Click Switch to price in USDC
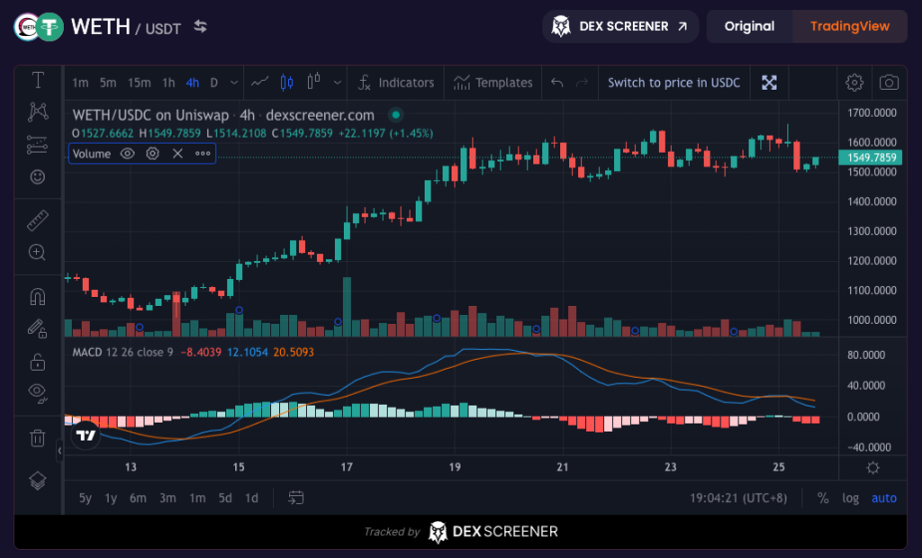Viewport: 922px width, 558px height. pyautogui.click(x=674, y=83)
